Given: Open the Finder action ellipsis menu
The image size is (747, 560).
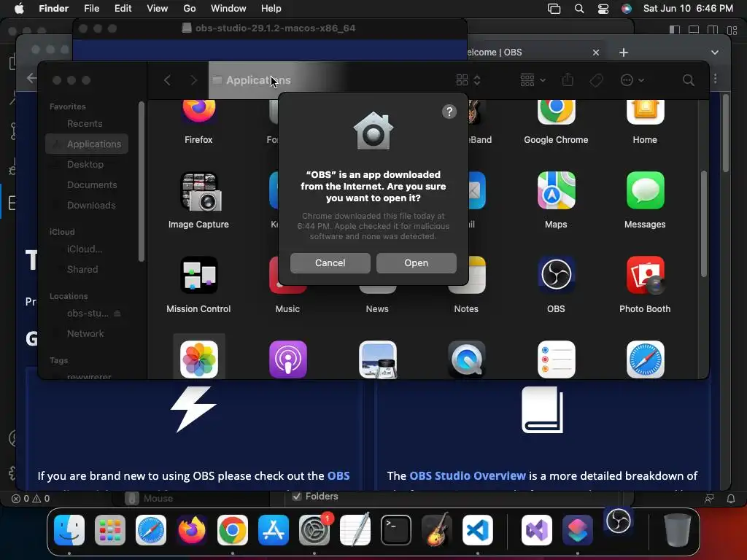Looking at the screenshot, I should (632, 80).
